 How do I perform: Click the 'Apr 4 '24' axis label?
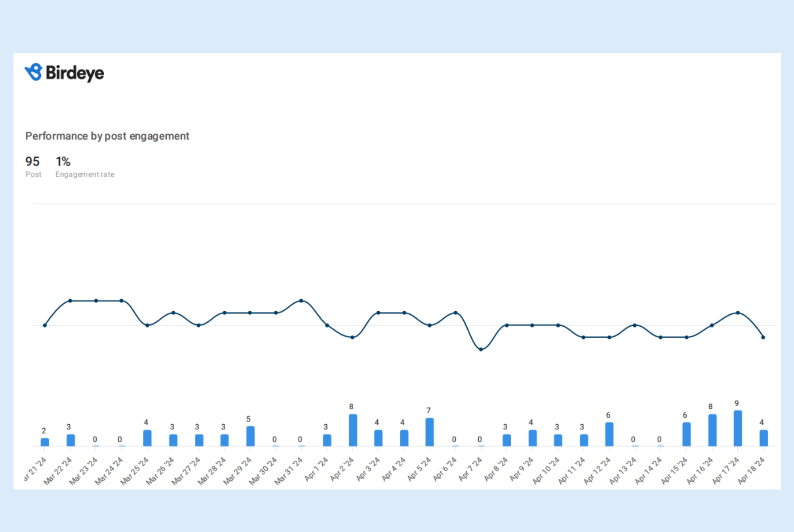[x=394, y=469]
